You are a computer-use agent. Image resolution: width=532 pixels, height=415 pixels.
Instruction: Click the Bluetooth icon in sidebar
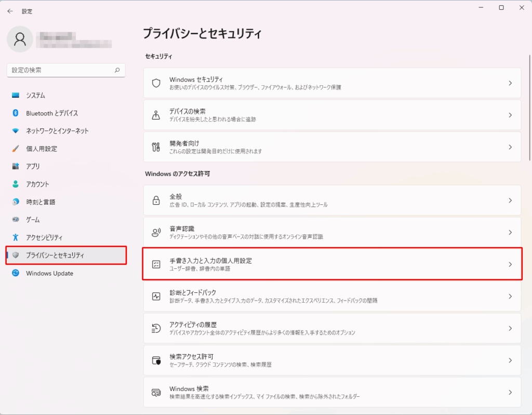click(x=16, y=113)
